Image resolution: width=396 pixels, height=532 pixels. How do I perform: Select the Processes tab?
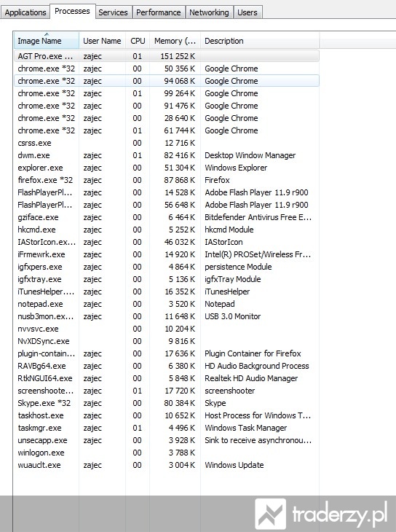tap(72, 11)
